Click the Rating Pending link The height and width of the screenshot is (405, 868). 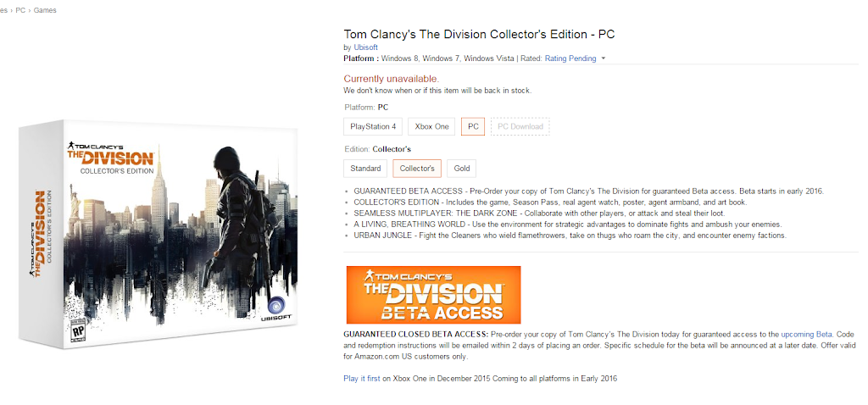570,58
